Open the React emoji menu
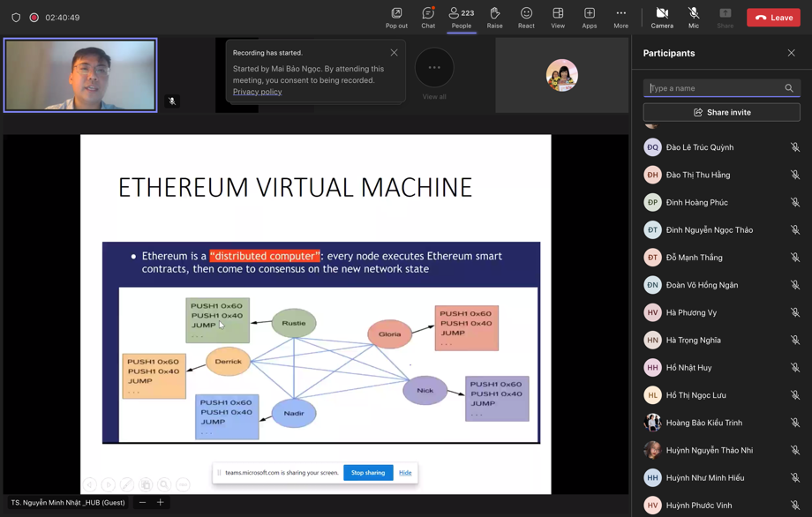The height and width of the screenshot is (517, 812). (526, 17)
